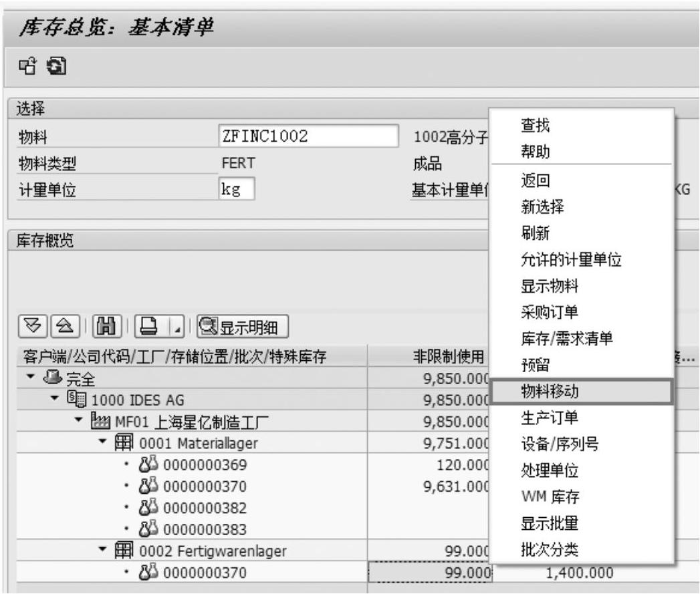Viewport: 700px width, 594px height.
Task: Click the MF01 上海星亿制造工厂 row text
Action: point(191,422)
